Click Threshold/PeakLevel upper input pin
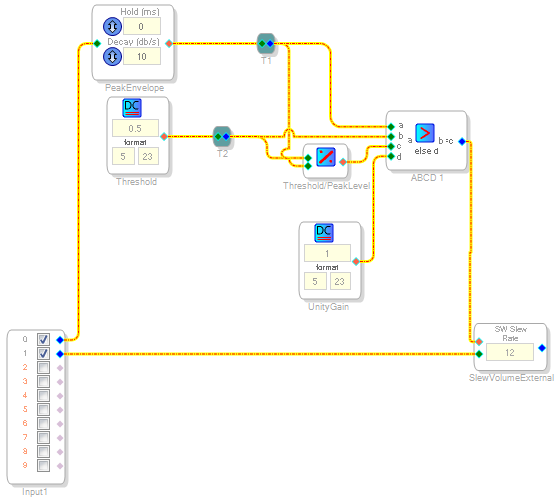 [308, 158]
